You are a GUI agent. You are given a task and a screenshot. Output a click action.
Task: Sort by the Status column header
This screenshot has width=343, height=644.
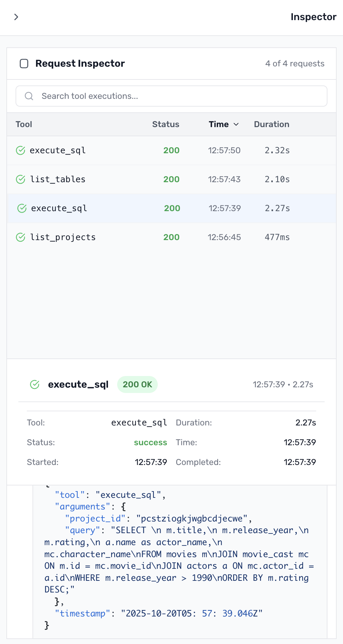click(x=166, y=124)
